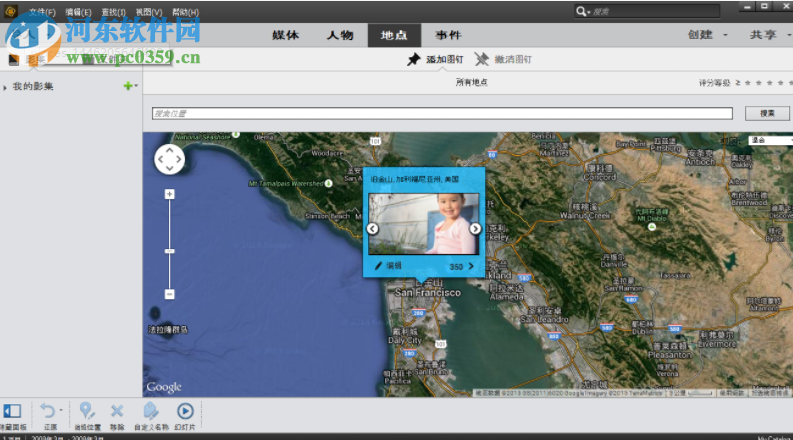Open the magnifier search options dropdown
This screenshot has height=440, width=793.
click(583, 11)
